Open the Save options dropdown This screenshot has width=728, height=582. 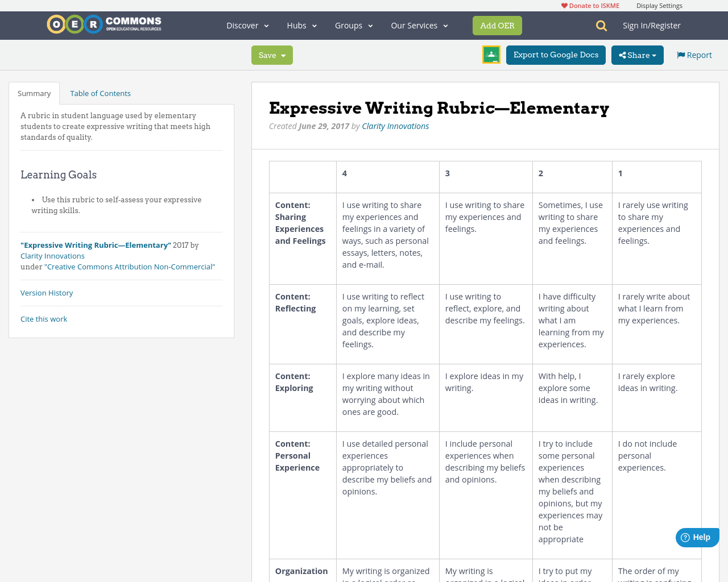pyautogui.click(x=283, y=55)
